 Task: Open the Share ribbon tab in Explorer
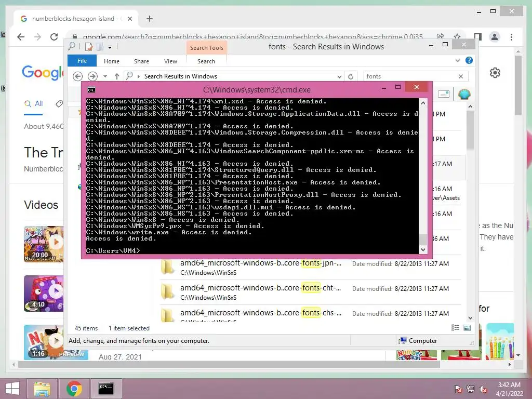[x=141, y=61]
